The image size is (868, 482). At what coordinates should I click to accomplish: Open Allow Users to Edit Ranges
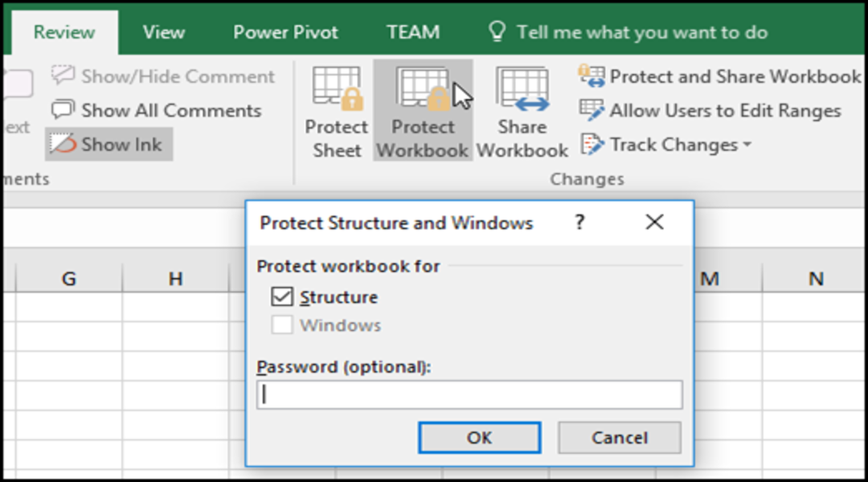710,111
